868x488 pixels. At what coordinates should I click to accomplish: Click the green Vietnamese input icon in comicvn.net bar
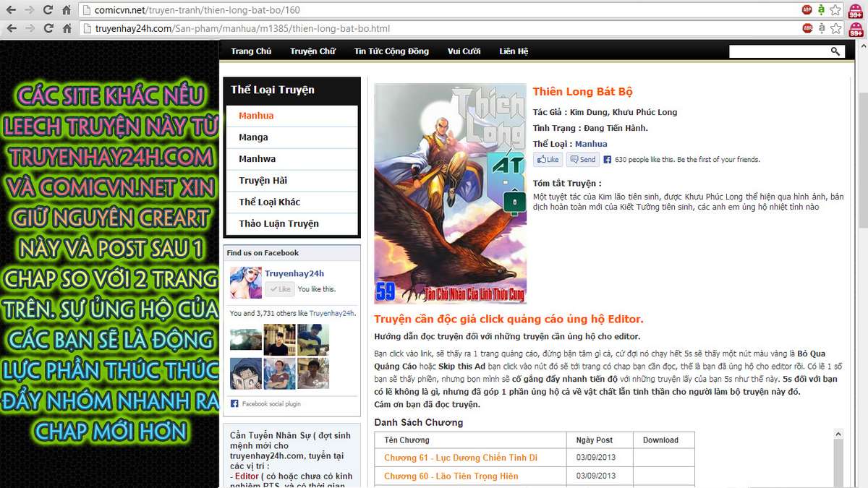coord(822,10)
